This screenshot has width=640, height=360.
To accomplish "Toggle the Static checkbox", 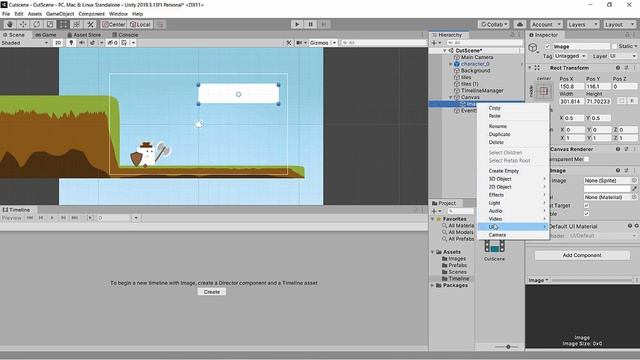I will [x=615, y=47].
